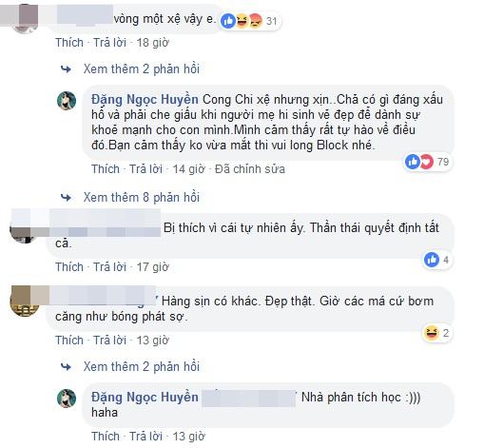The image size is (484, 448).
Task: Click the heart reaction icon beside count 79
Action: point(427,162)
